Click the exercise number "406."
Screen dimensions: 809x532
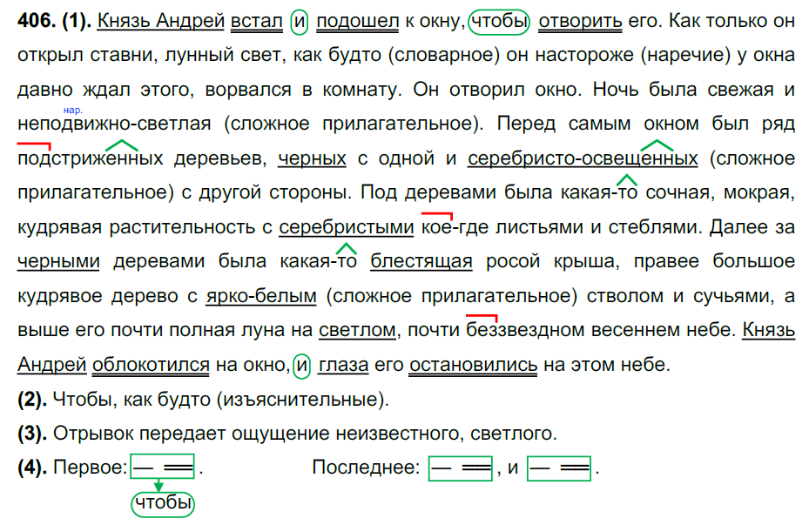pos(37,21)
